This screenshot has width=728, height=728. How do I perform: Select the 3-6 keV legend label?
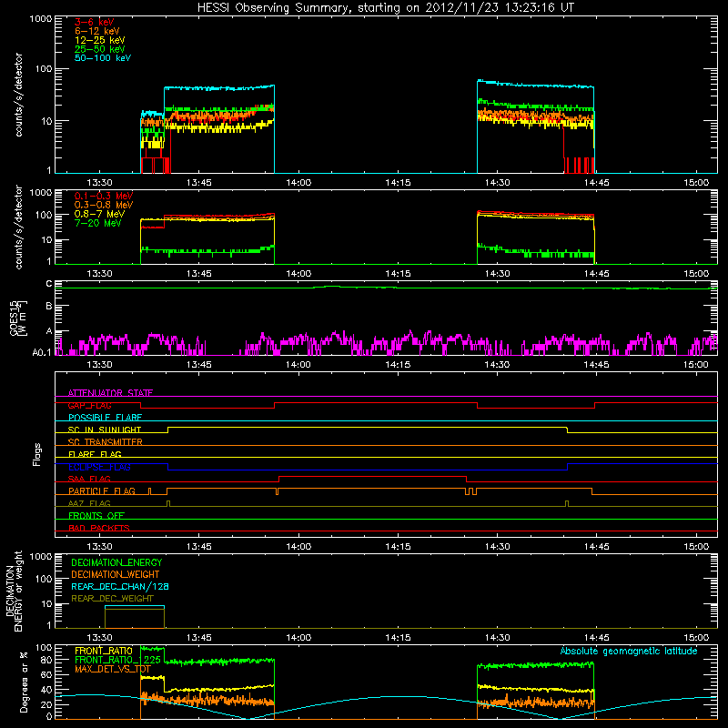coord(95,22)
